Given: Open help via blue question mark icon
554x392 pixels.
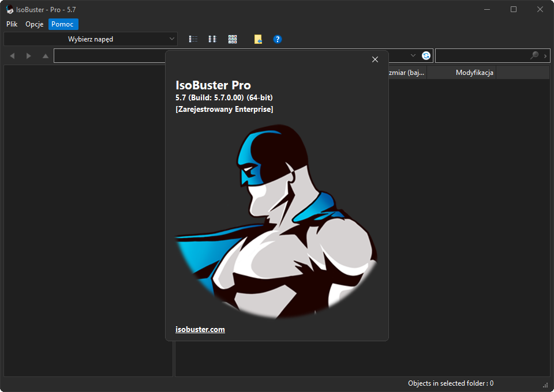Looking at the screenshot, I should click(278, 39).
